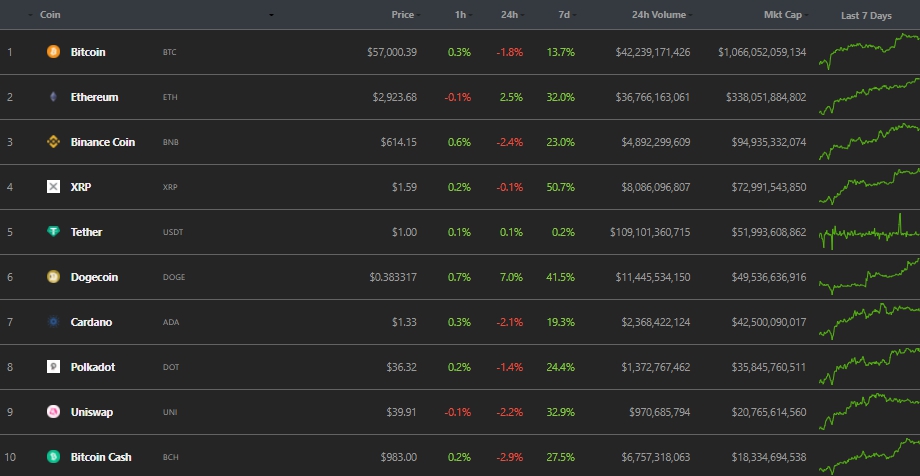
Task: Sort by 24h Volume column header
Action: point(658,16)
